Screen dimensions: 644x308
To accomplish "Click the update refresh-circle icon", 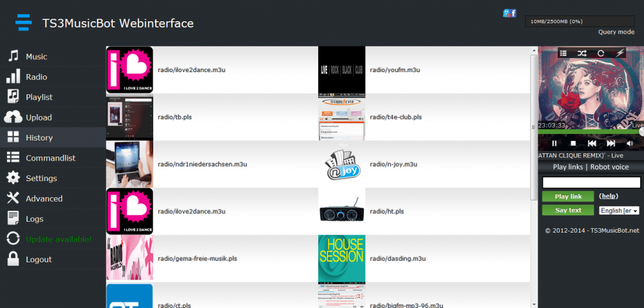I will [13, 238].
